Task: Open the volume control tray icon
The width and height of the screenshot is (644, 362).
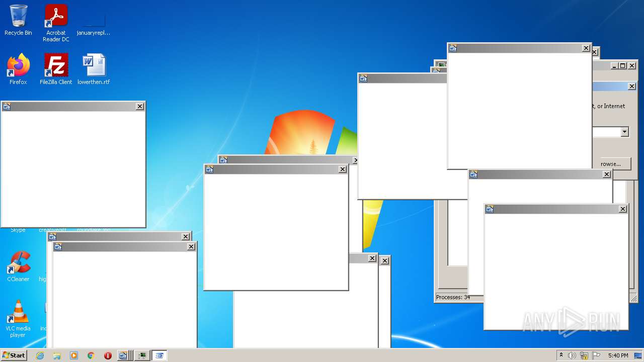Action: click(x=572, y=355)
